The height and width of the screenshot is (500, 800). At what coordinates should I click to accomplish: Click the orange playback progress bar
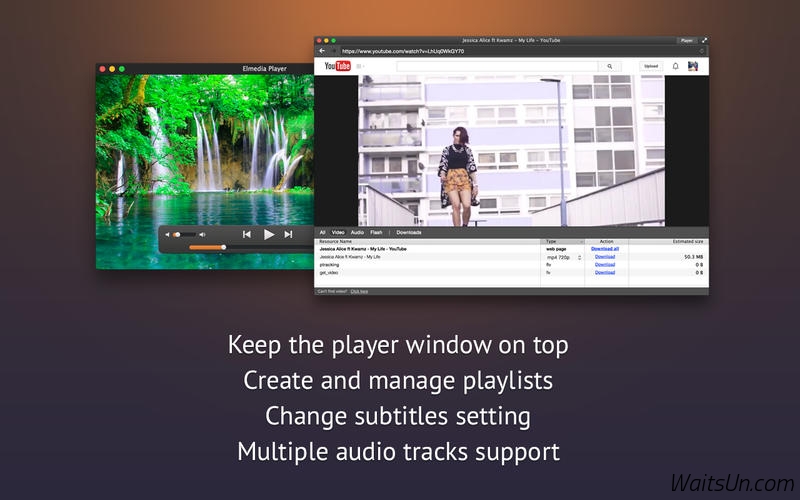pyautogui.click(x=207, y=247)
